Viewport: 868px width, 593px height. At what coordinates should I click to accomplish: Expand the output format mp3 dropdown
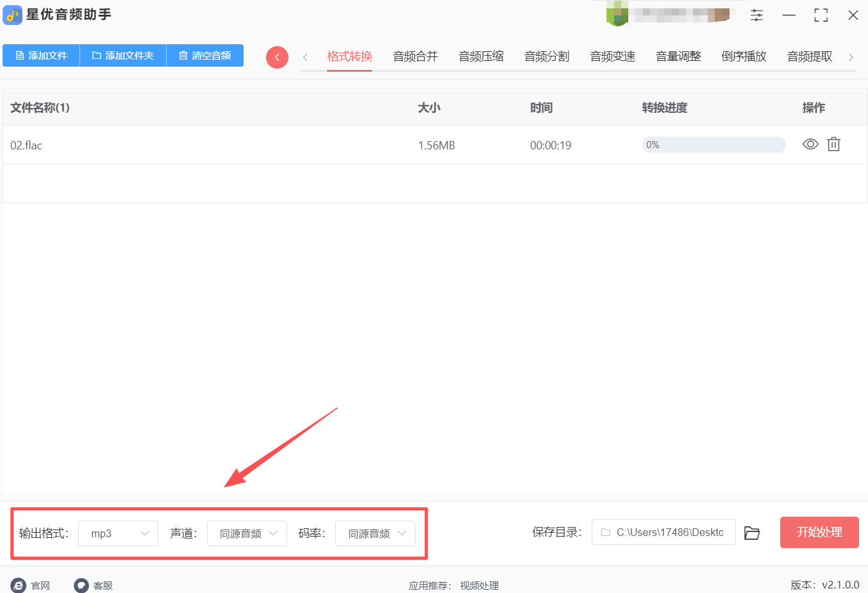118,533
